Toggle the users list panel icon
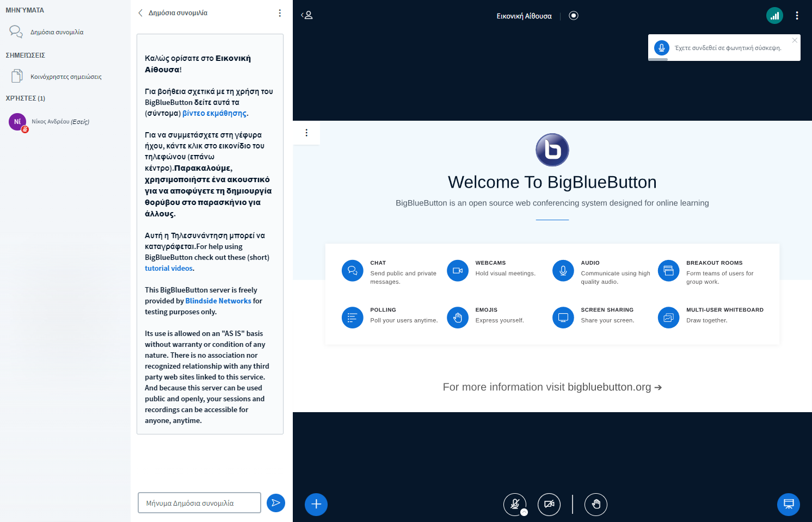 tap(307, 15)
